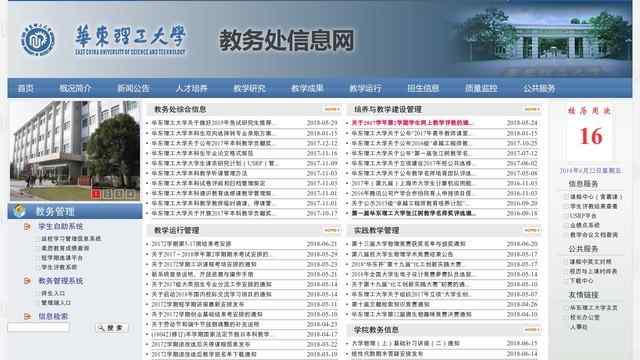Open the 人事处 friend link

pos(579,327)
